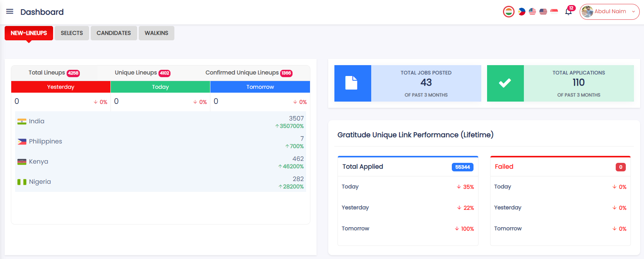Expand the Abdul Naim user dropdown
This screenshot has width=644, height=259.
[x=634, y=12]
